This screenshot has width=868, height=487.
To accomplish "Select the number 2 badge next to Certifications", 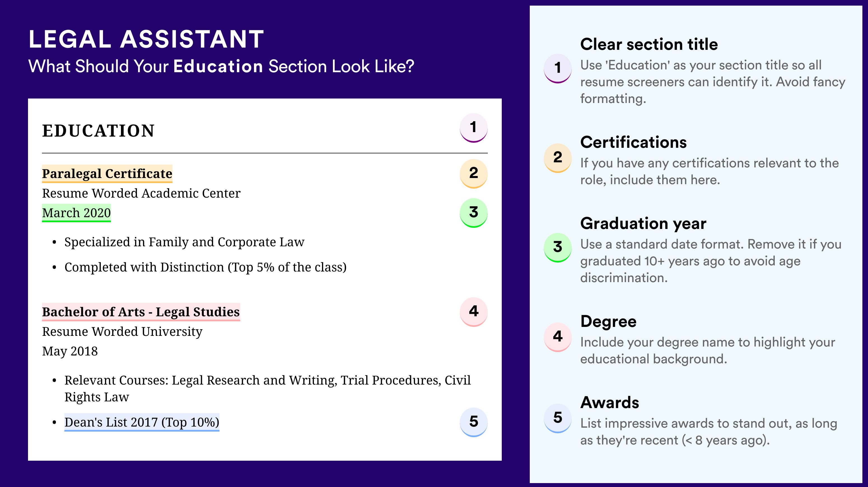I will (x=558, y=158).
